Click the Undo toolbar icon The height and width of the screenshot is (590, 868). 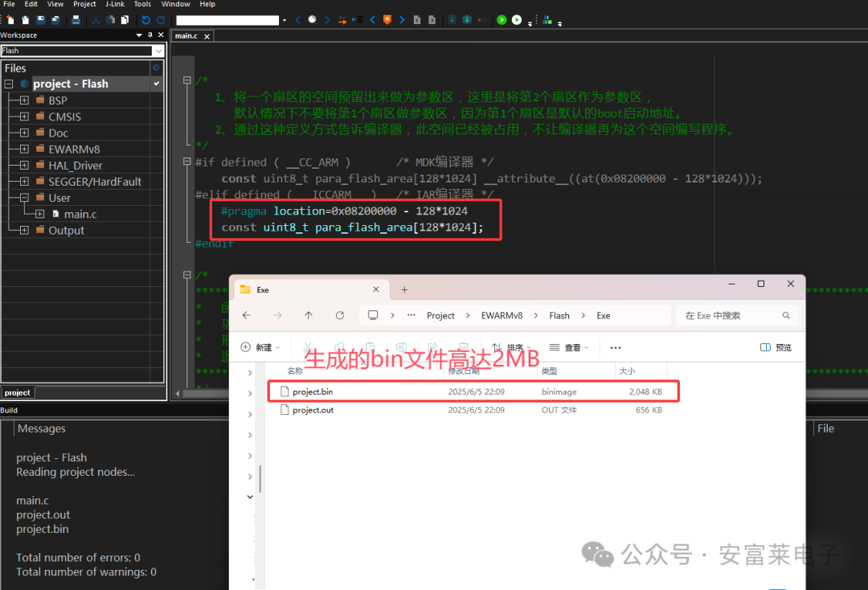pyautogui.click(x=145, y=19)
